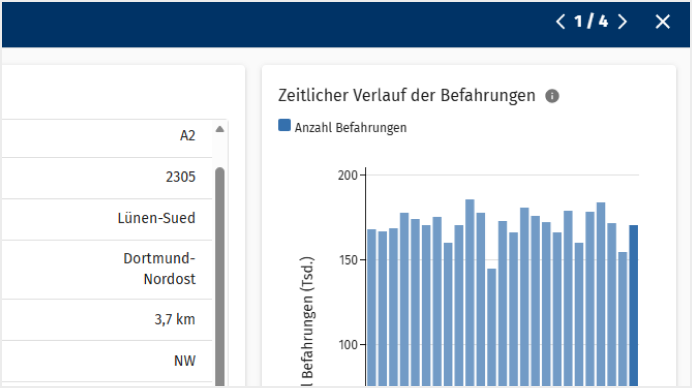Click the tallest bar in the chart
Viewport: 692px width, 389px height.
coord(470,293)
